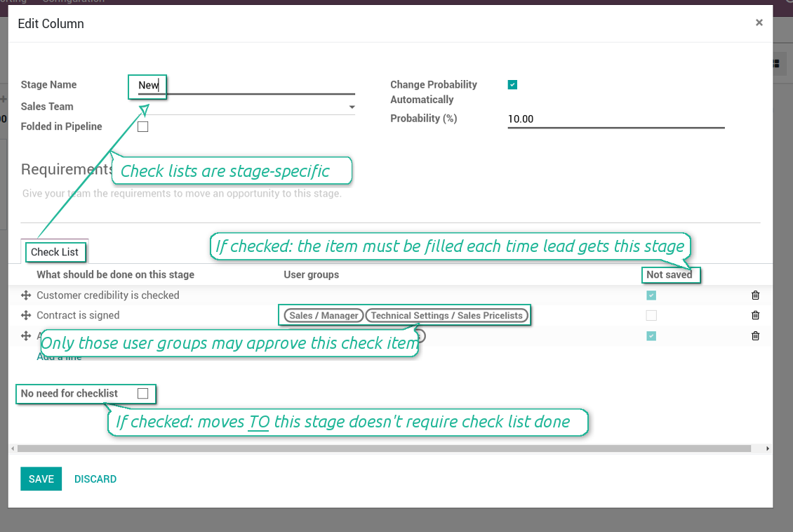Click the DISCARD button

[x=95, y=479]
